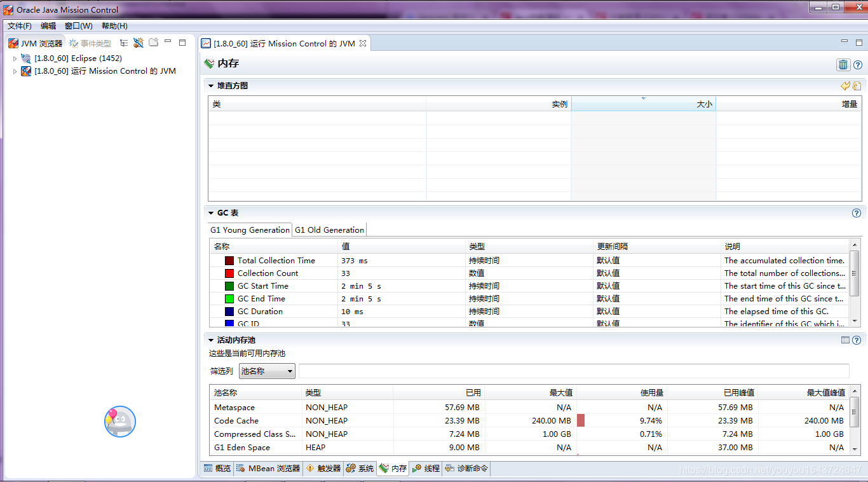
Task: Select the Metaspace memory pool row
Action: point(529,407)
